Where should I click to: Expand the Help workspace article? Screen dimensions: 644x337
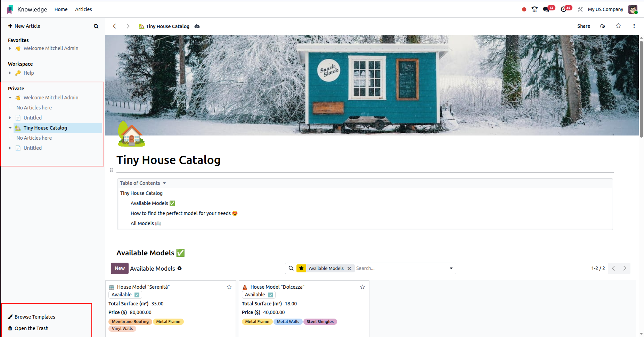pyautogui.click(x=10, y=73)
